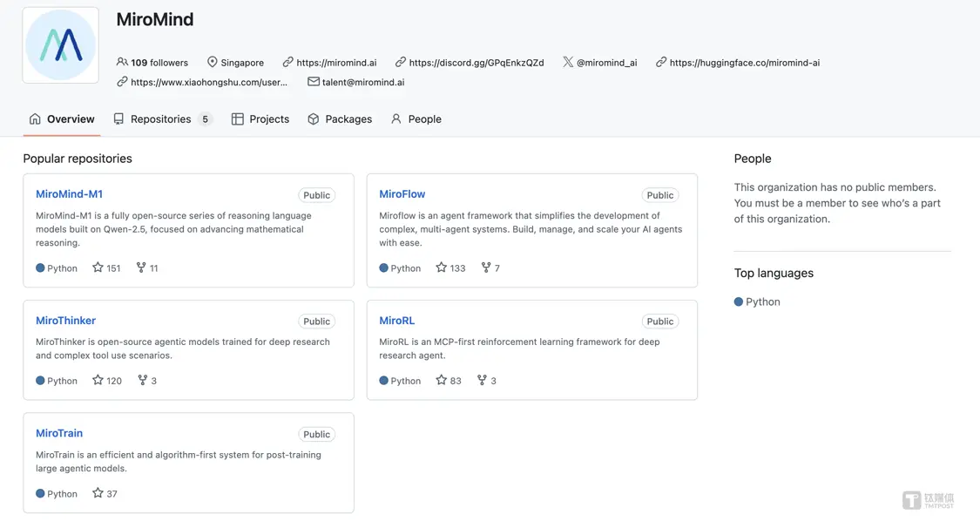Screen dimensions: 980x528
Task: Click the X (Twitter) logo icon
Action: (x=568, y=62)
